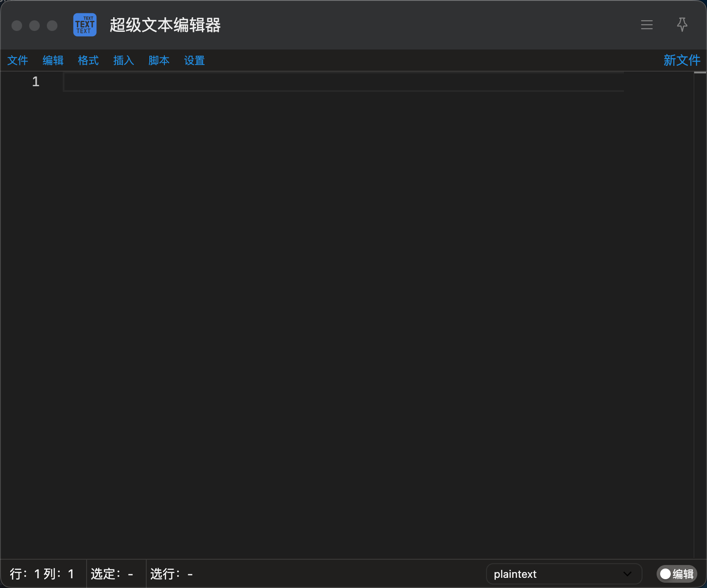Click the 选定 selection status field
The image size is (707, 588).
pyautogui.click(x=112, y=574)
